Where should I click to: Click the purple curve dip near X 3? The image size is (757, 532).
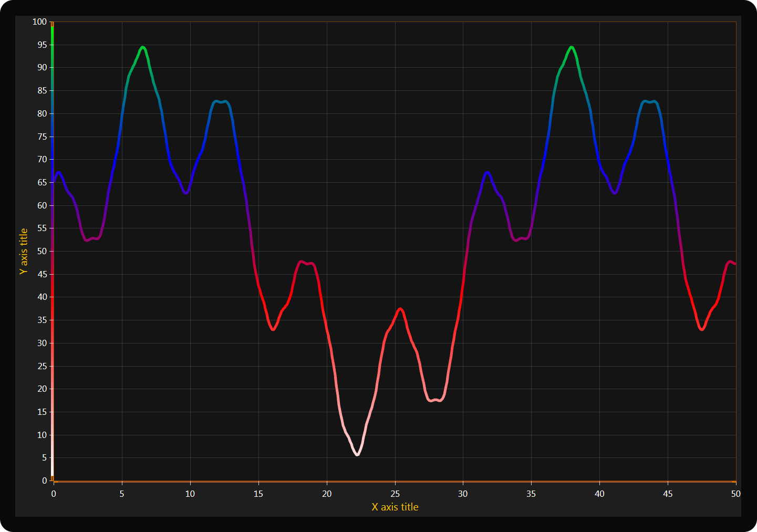click(87, 240)
